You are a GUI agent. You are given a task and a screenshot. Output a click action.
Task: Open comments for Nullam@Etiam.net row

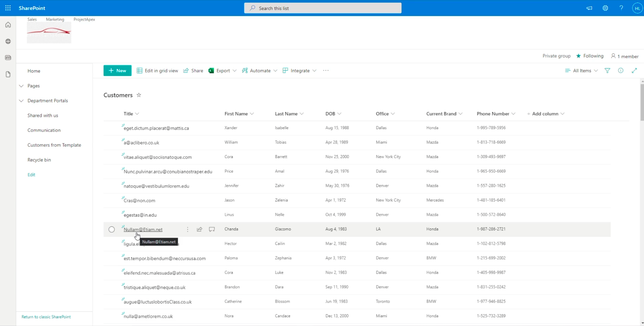click(x=212, y=229)
